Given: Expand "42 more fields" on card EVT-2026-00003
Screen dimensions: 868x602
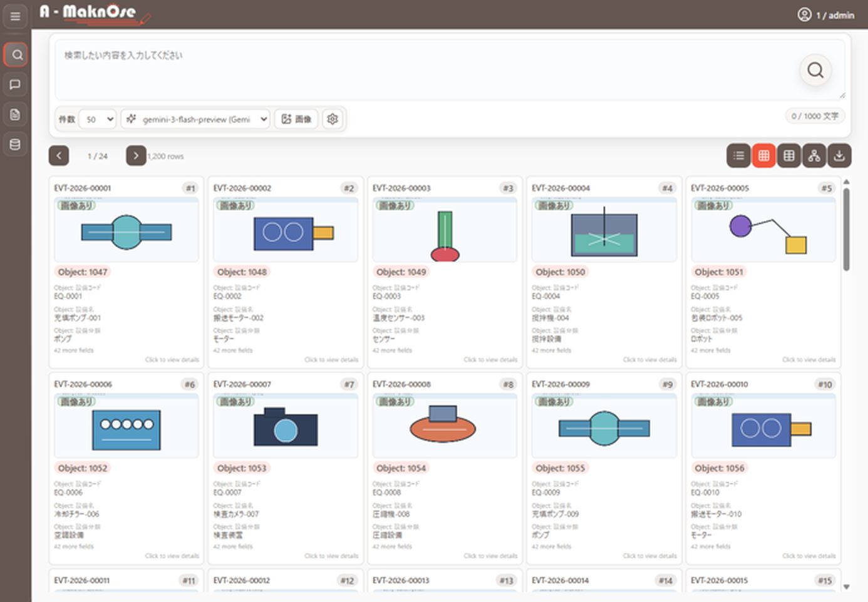Looking at the screenshot, I should 392,350.
